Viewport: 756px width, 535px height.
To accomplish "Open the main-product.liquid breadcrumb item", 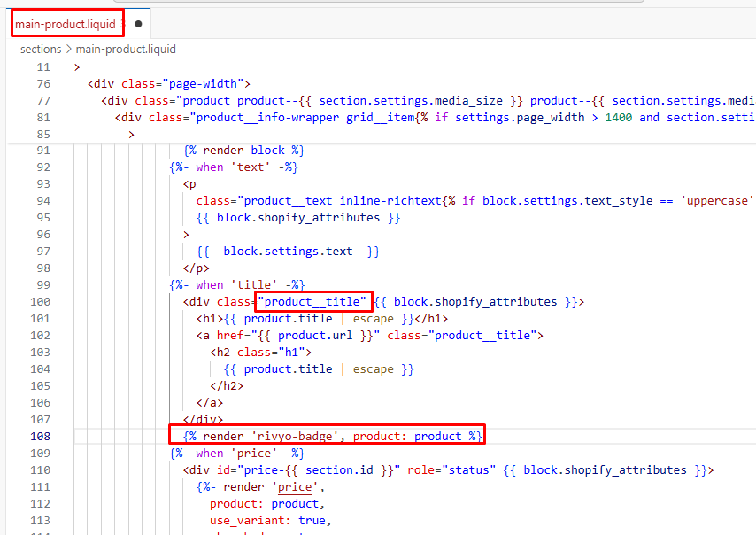I will [x=126, y=50].
